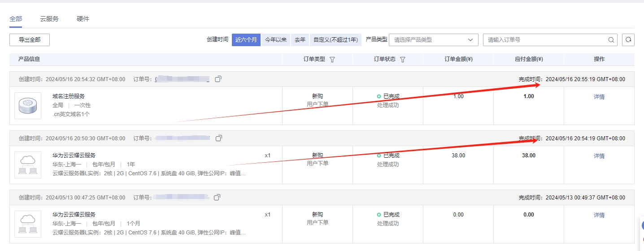Select the 自定义(不超过1年) time filter
Viewport: 644px width, 251px height.
coord(335,40)
